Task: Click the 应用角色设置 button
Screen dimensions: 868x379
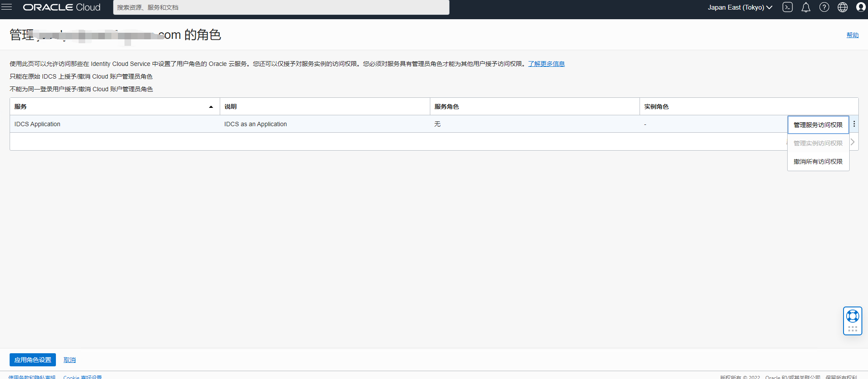Action: point(33,360)
